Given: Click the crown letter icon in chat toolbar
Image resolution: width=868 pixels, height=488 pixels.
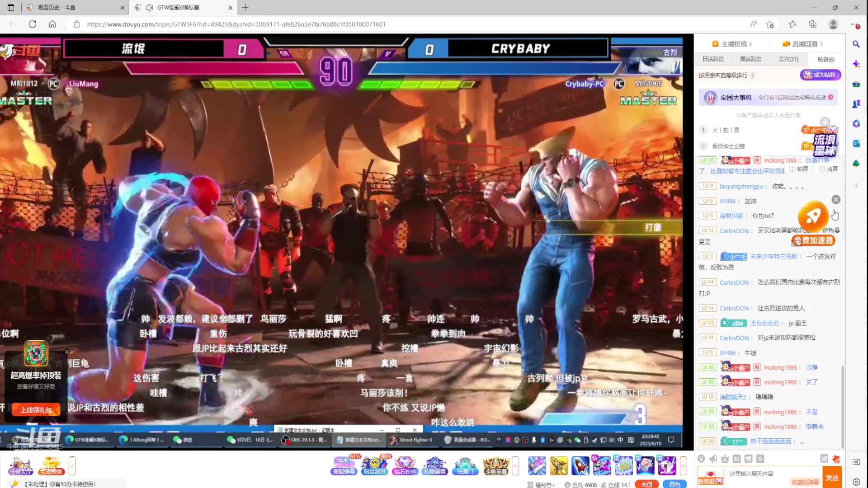Looking at the screenshot, I should click(x=725, y=459).
